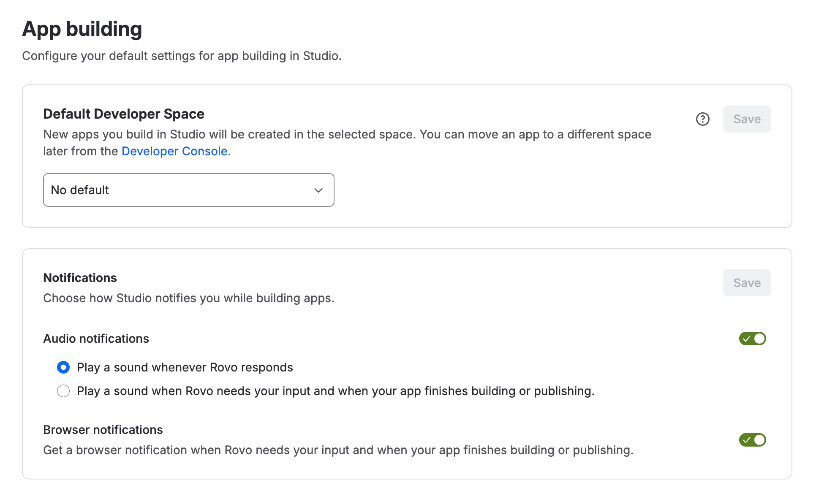Click the dropdown chevron arrow
Viewport: 816px width, 504px height.
point(318,190)
